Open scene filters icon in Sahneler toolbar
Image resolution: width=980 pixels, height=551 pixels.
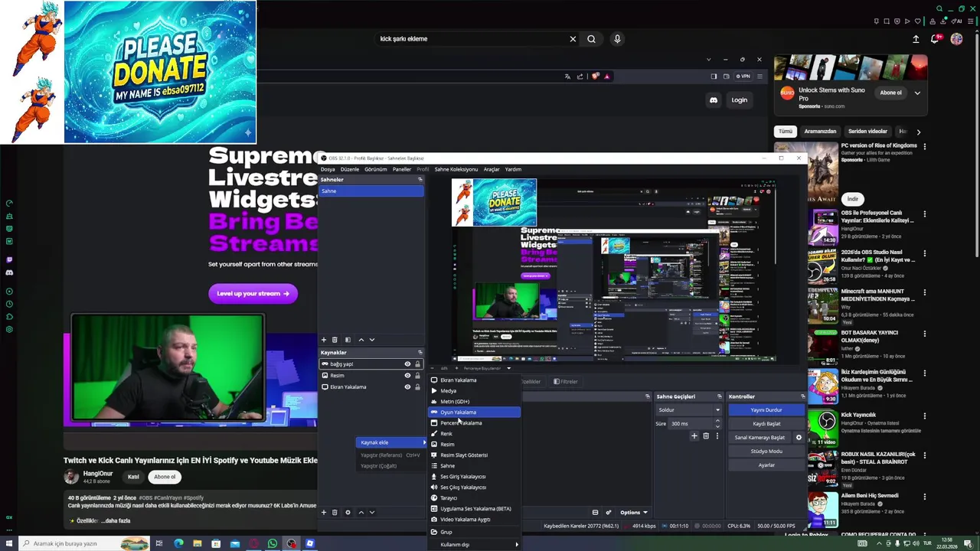348,340
